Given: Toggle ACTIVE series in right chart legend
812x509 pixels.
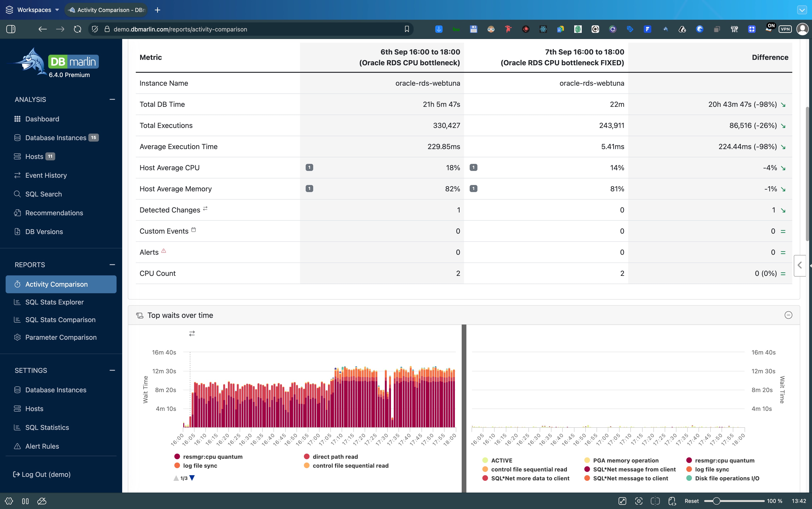Looking at the screenshot, I should pos(497,461).
